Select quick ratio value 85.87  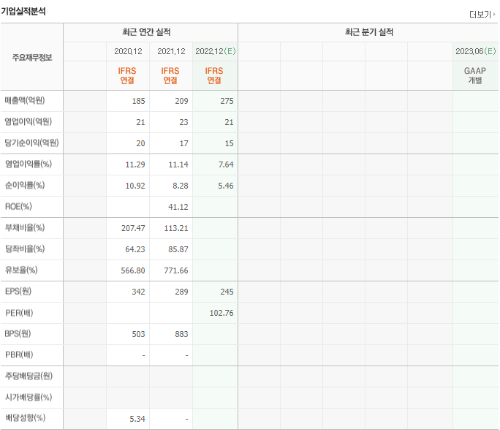click(178, 249)
